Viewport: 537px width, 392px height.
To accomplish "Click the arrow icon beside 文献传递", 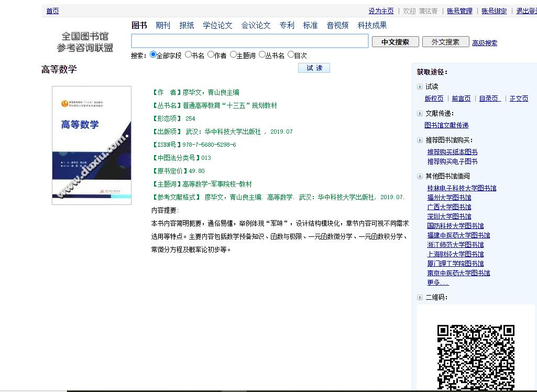I will pos(420,112).
